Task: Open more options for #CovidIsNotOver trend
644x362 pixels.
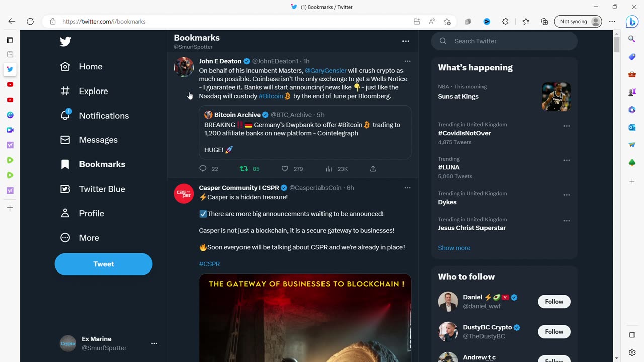Action: pos(567,126)
